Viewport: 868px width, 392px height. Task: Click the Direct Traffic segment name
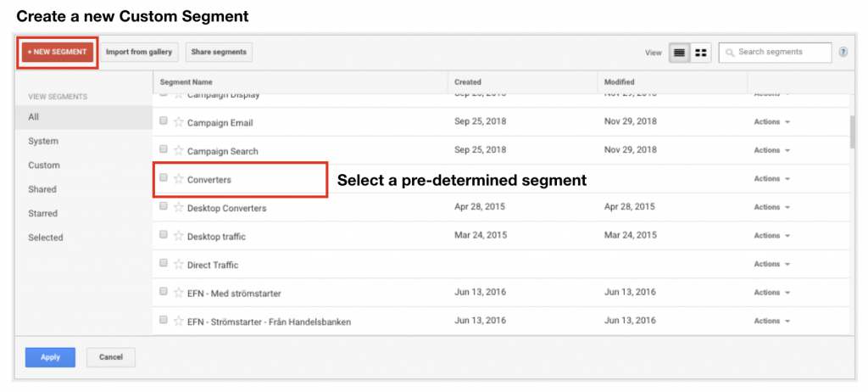coord(213,265)
